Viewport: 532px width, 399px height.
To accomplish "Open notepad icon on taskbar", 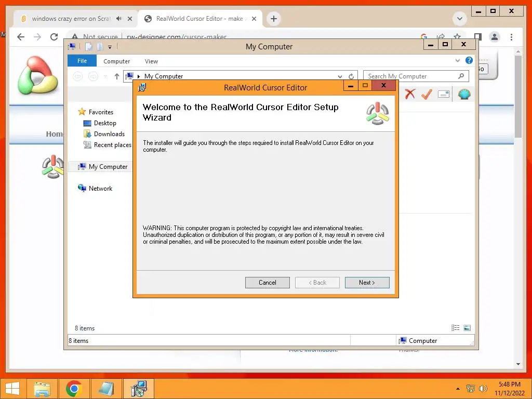I will point(106,389).
